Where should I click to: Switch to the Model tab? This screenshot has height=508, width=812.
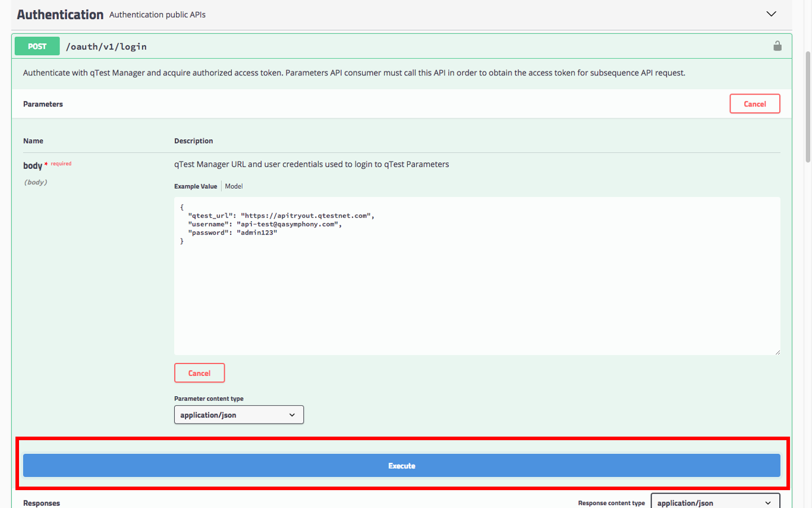point(234,186)
